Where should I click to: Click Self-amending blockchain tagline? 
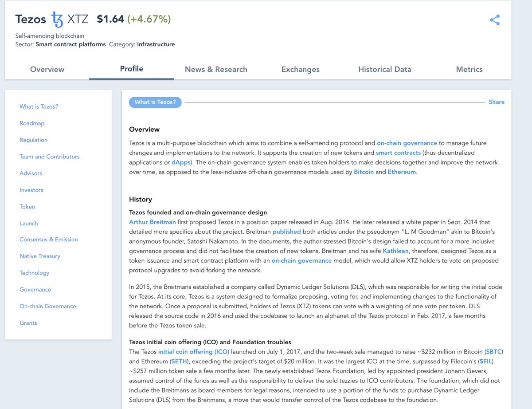[x=50, y=36]
